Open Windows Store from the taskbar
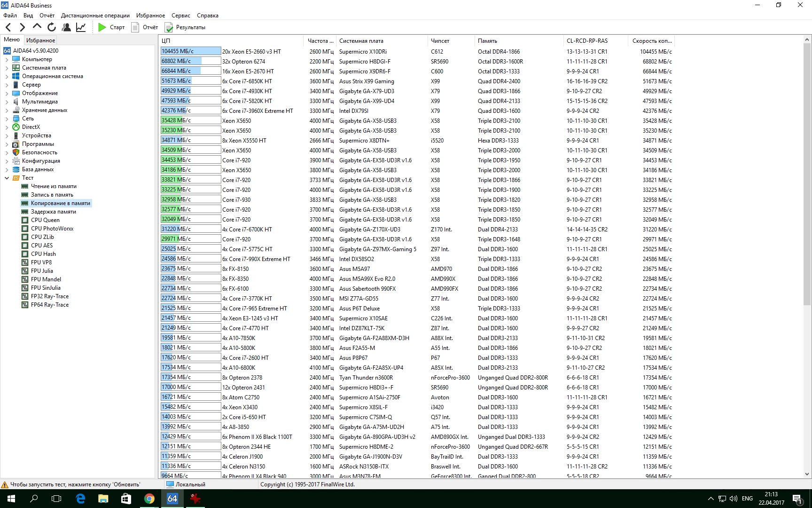 tap(126, 499)
